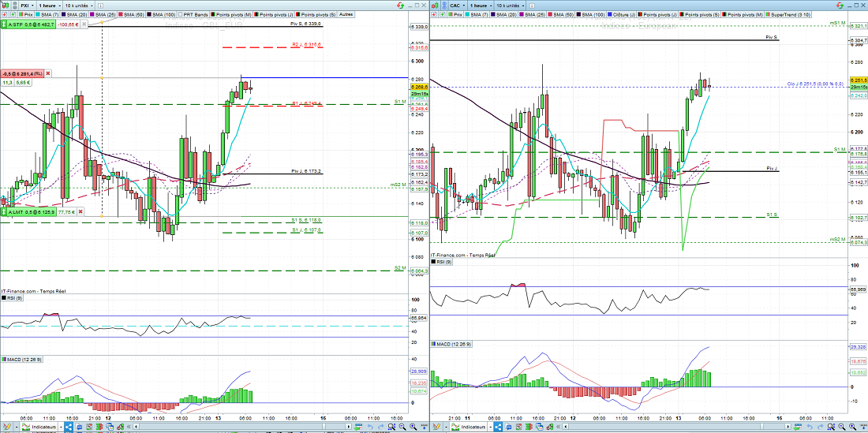
Task: Click the green add-indicator icon in PXI chart
Action: coord(13,14)
